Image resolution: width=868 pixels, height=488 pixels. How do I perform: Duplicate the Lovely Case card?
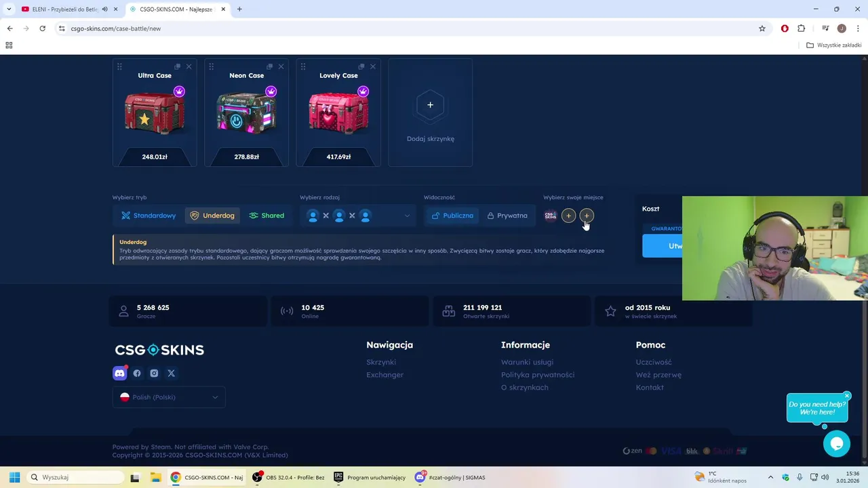(361, 66)
